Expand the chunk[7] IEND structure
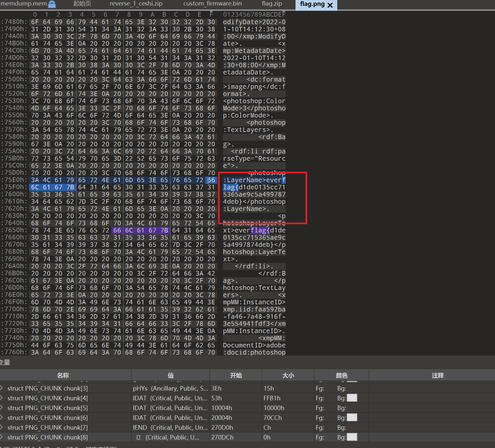The image size is (495, 448). pos(2,427)
